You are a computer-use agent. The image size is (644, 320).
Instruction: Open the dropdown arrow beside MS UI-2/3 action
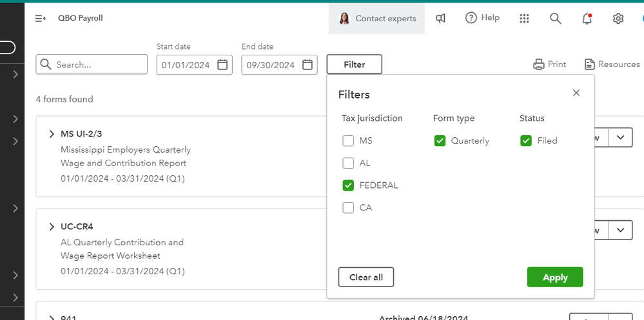point(620,137)
